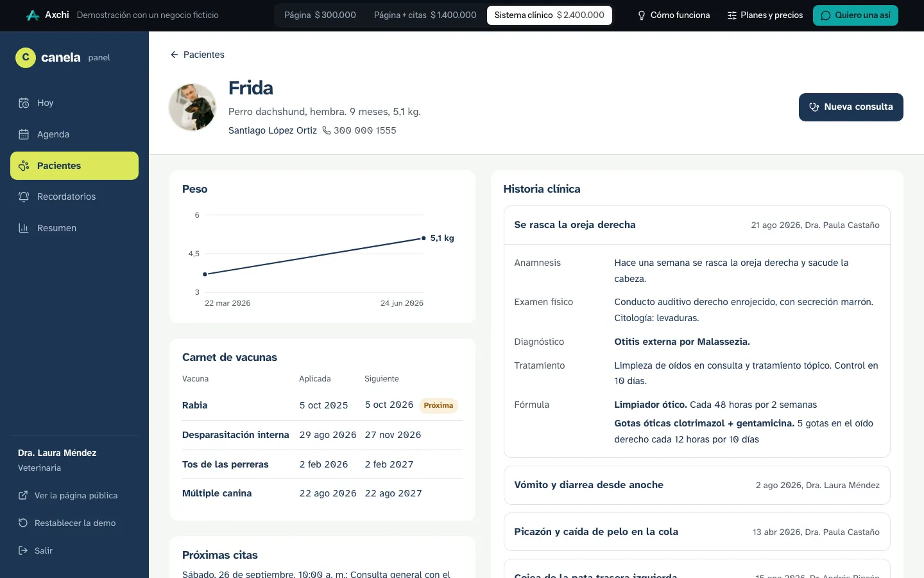Click Frida's profile photo

pyautogui.click(x=193, y=107)
